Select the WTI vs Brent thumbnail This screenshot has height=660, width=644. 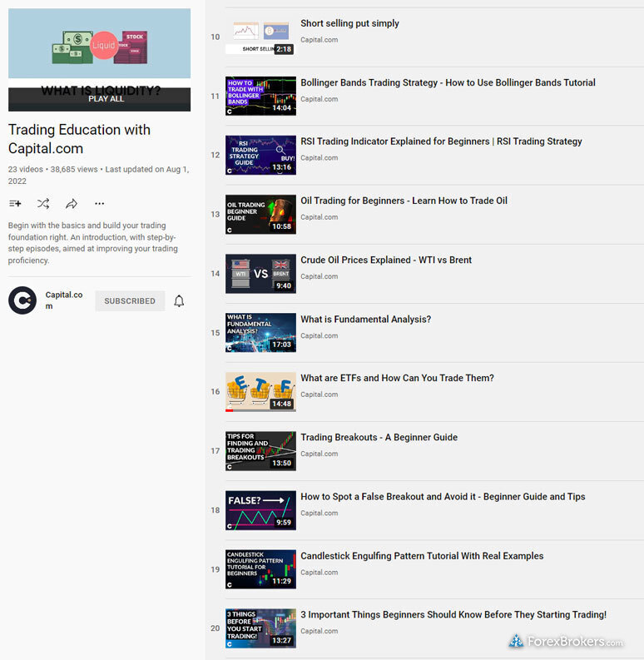pyautogui.click(x=260, y=274)
